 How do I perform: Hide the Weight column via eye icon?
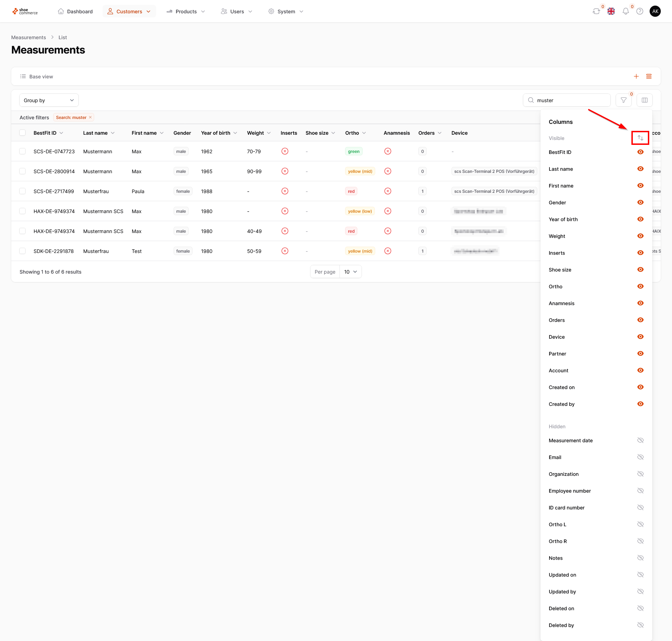640,236
